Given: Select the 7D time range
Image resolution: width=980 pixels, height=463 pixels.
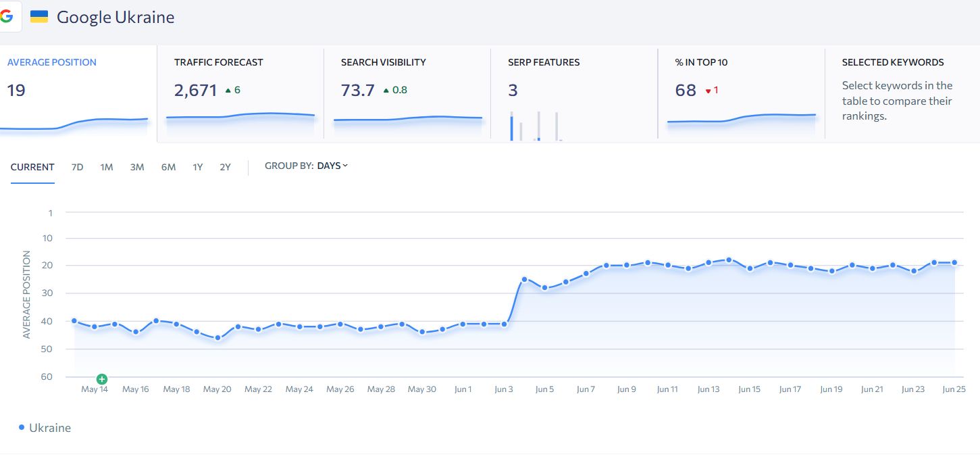Looking at the screenshot, I should click(x=77, y=167).
